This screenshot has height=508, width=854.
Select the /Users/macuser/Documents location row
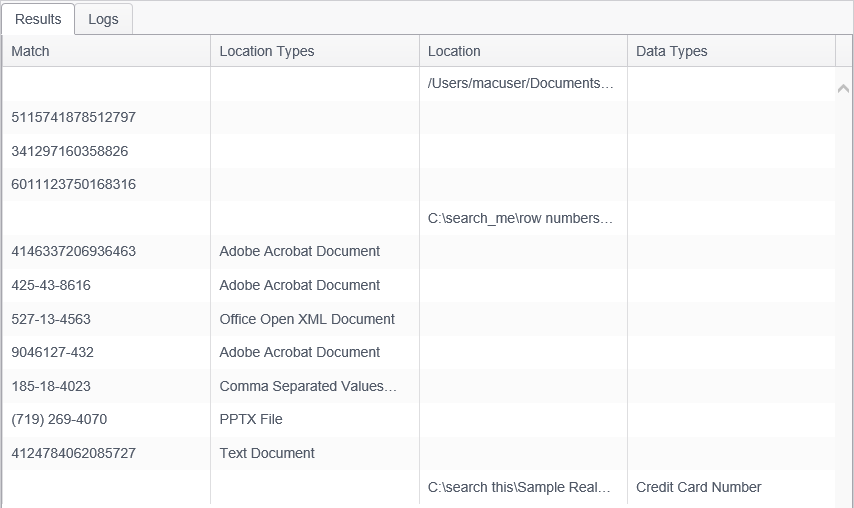tap(520, 83)
